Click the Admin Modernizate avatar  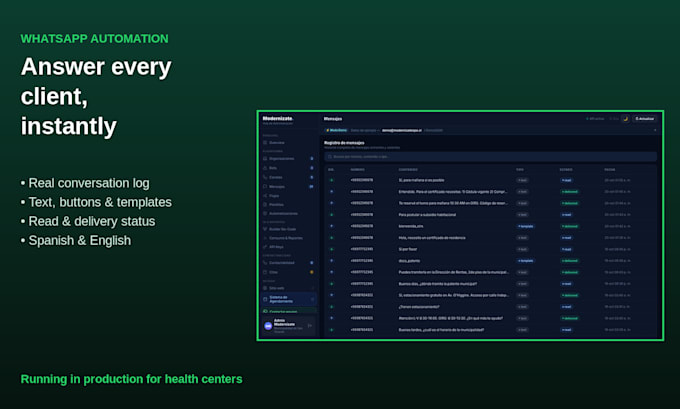point(268,325)
